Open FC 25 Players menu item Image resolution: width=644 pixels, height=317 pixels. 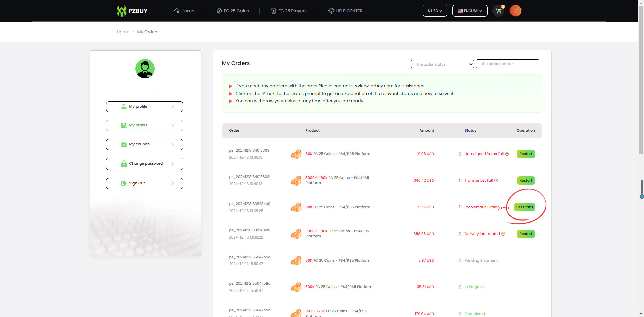tap(289, 11)
